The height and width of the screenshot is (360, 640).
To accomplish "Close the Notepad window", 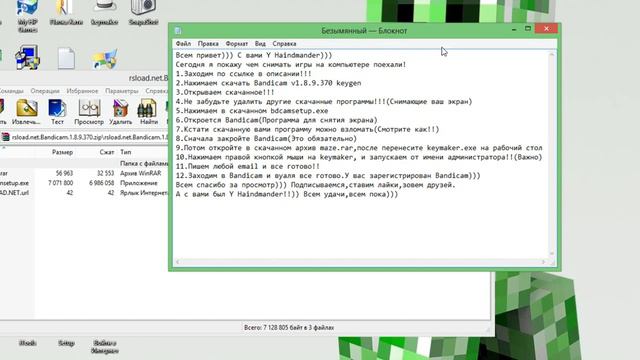I will point(546,29).
